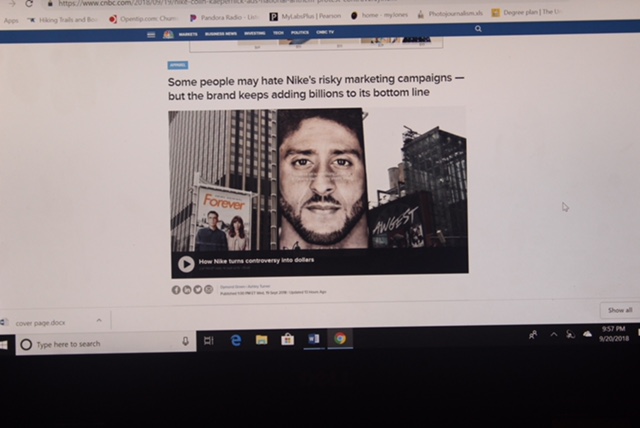The width and height of the screenshot is (640, 428).
Task: Launch Microsoft Edge from taskbar
Action: 236,340
